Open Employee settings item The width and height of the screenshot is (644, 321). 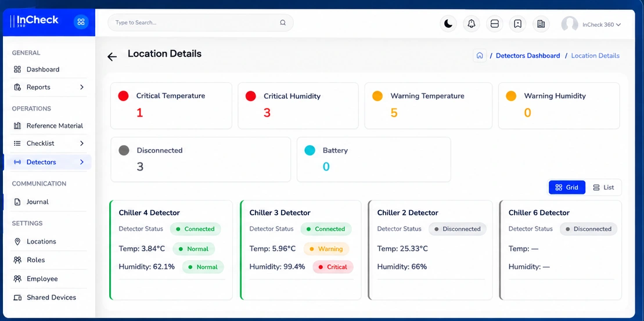pos(49,279)
